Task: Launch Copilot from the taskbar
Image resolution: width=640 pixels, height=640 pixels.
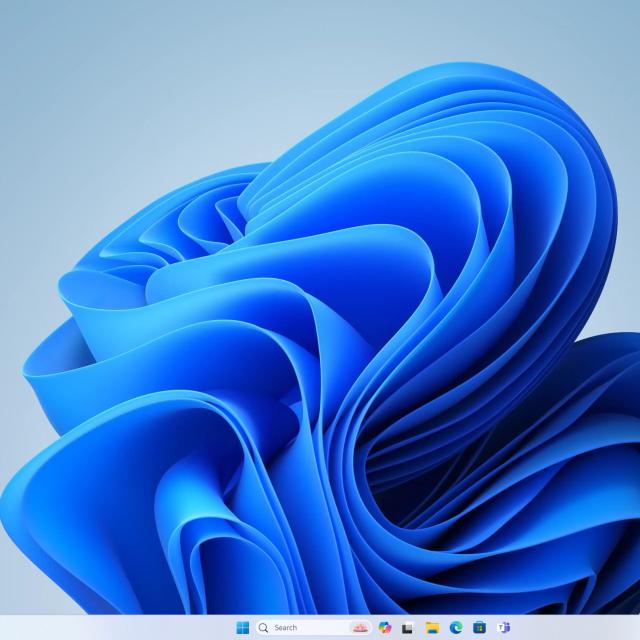Action: point(384,627)
